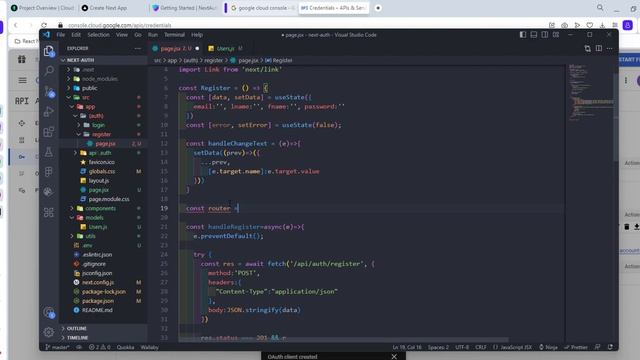Click the browser reload button

tap(44, 25)
